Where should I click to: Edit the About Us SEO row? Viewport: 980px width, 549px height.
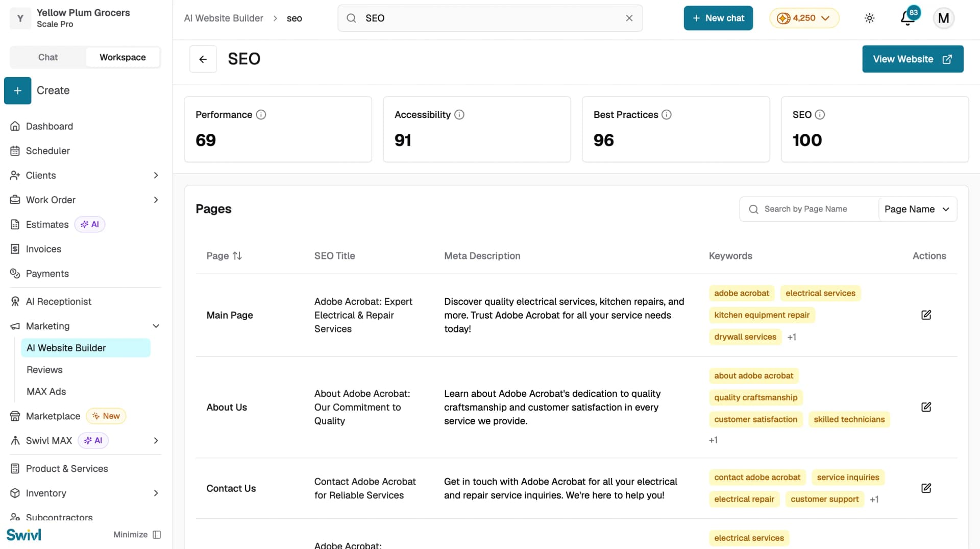point(926,407)
